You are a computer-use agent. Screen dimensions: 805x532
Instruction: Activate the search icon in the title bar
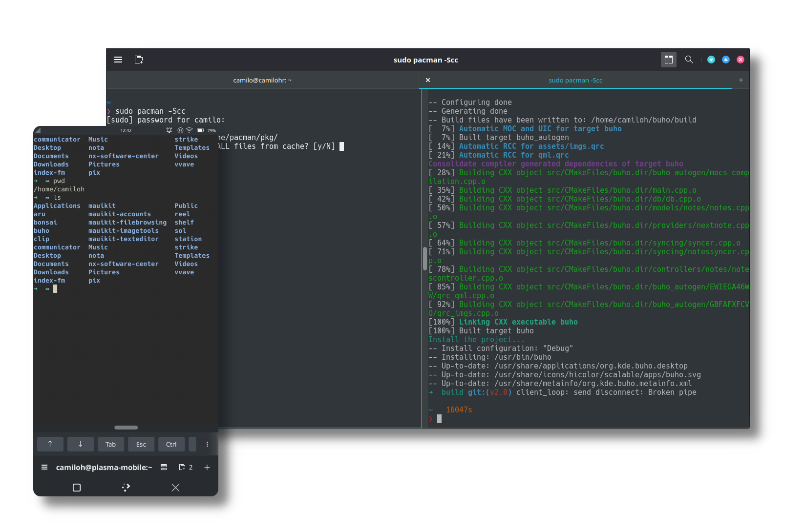click(x=689, y=59)
